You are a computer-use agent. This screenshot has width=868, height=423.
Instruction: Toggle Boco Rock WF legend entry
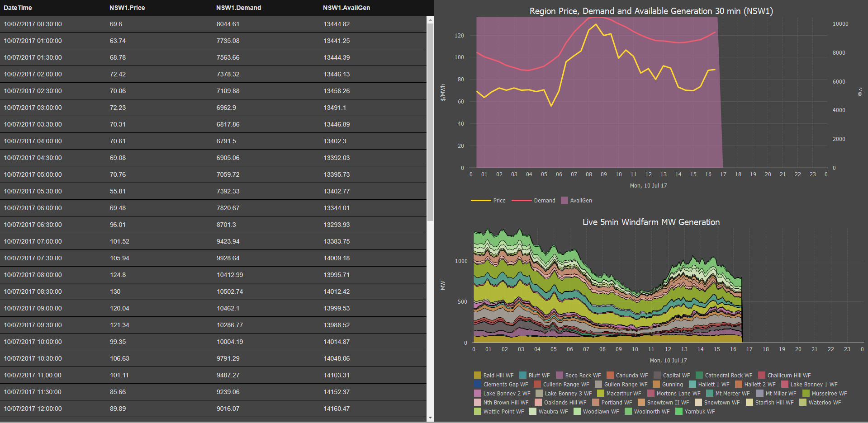point(578,376)
